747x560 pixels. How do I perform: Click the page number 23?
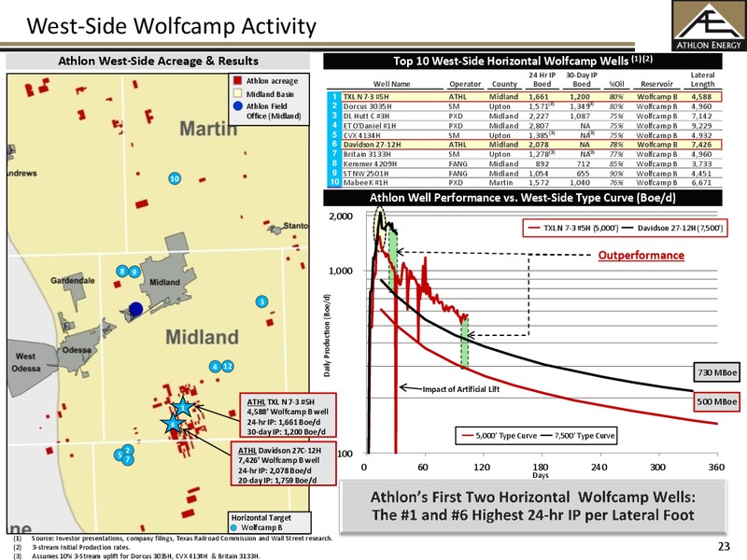point(724,546)
